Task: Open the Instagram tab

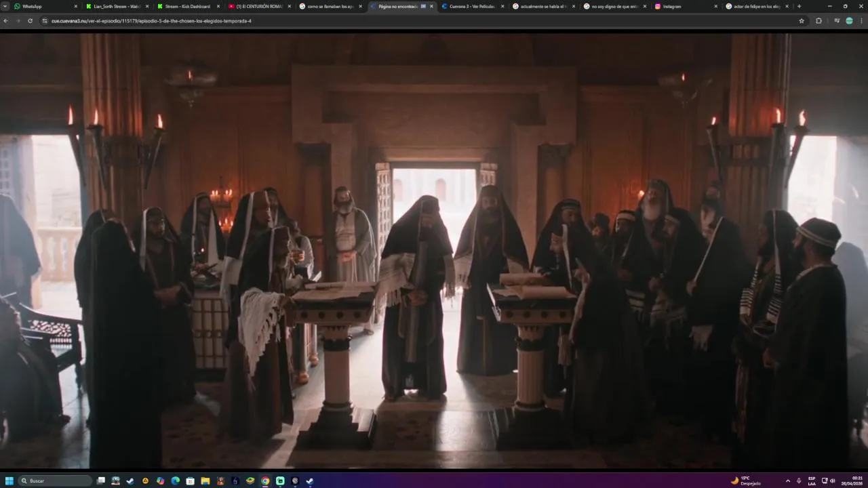Action: pos(686,6)
